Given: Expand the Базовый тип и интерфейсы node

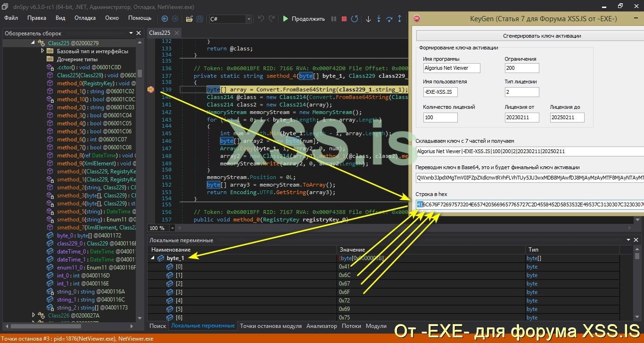Looking at the screenshot, I should (42, 51).
